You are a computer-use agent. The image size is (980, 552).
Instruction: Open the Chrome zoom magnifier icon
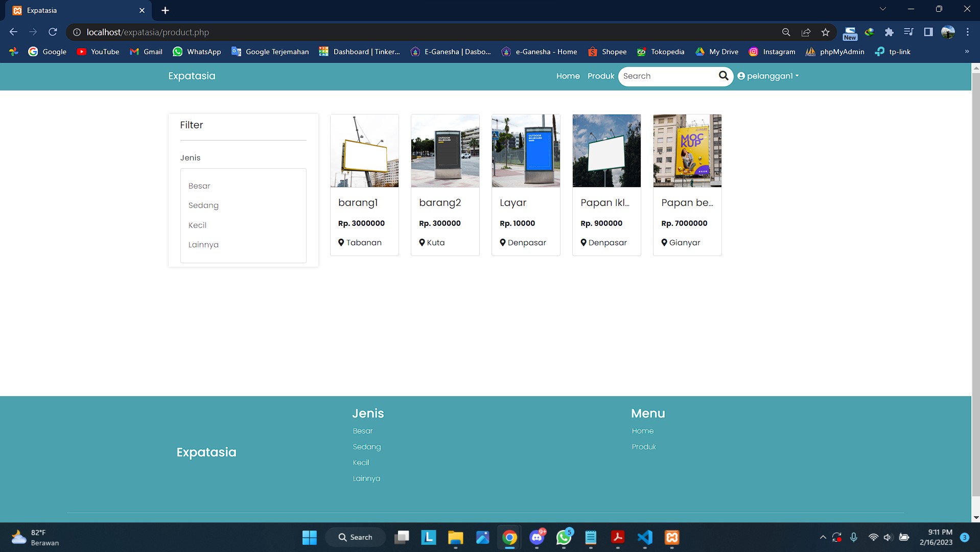[786, 32]
